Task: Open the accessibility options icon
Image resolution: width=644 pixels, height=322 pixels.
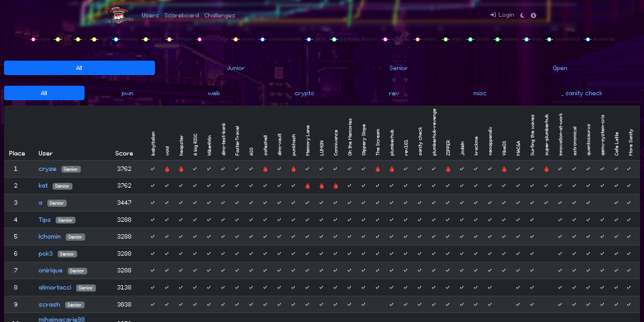Action: click(533, 15)
